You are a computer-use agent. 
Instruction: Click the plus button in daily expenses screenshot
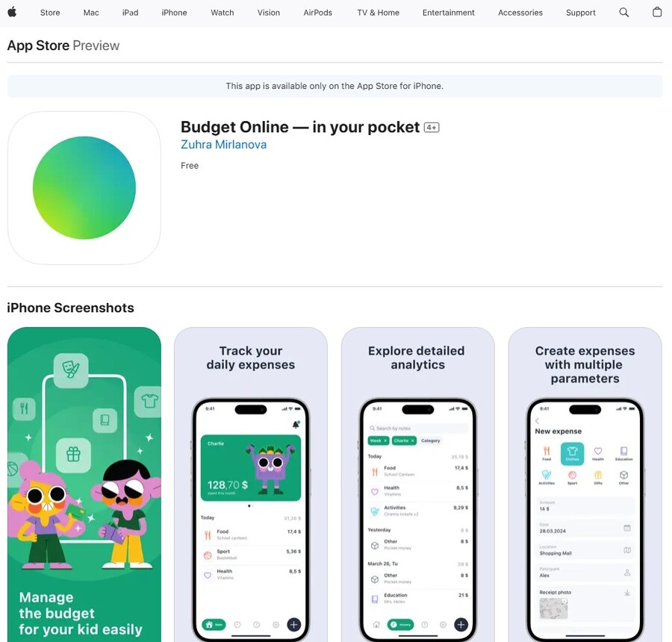[x=293, y=624]
